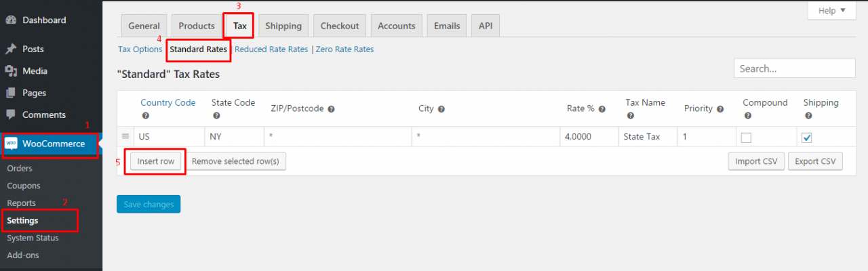Click the drag handle on the US row
The width and height of the screenshot is (868, 271).
pyautogui.click(x=125, y=137)
